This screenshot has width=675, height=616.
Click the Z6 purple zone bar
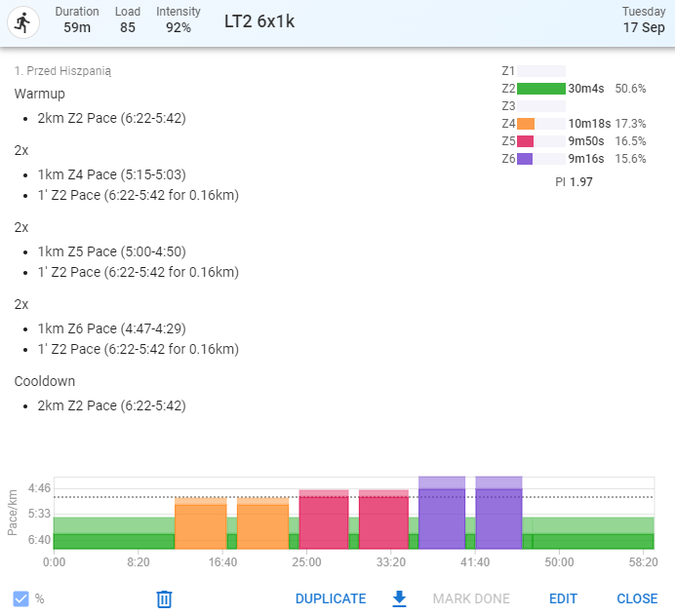pos(525,159)
